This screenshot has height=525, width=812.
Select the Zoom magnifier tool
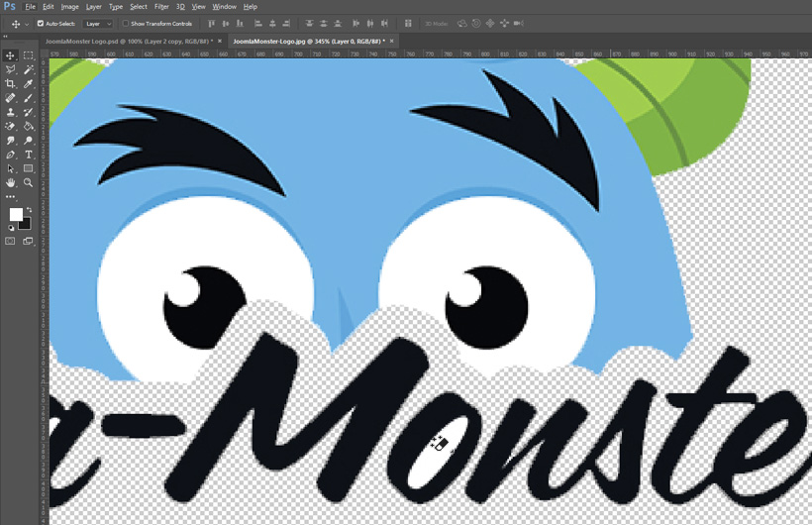[x=28, y=182]
